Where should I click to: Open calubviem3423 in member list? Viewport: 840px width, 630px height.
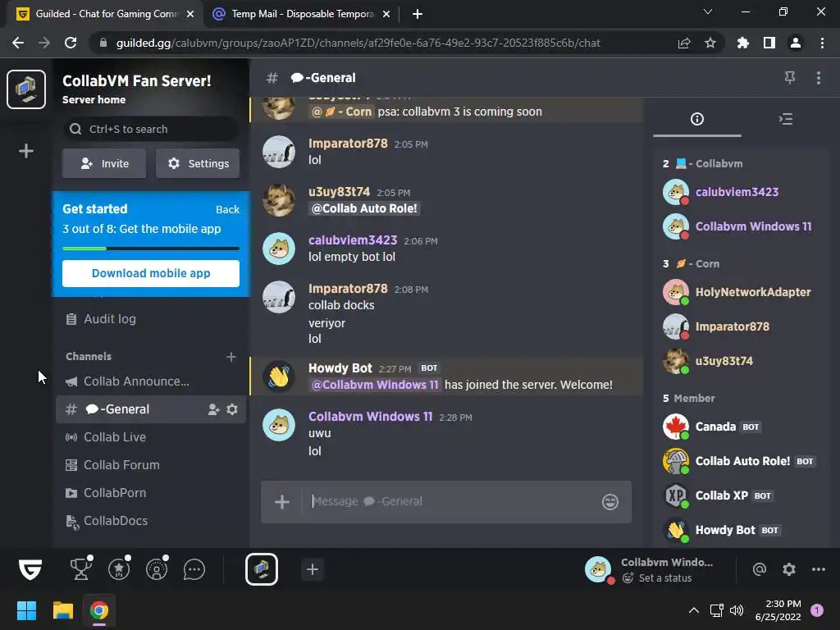(739, 192)
